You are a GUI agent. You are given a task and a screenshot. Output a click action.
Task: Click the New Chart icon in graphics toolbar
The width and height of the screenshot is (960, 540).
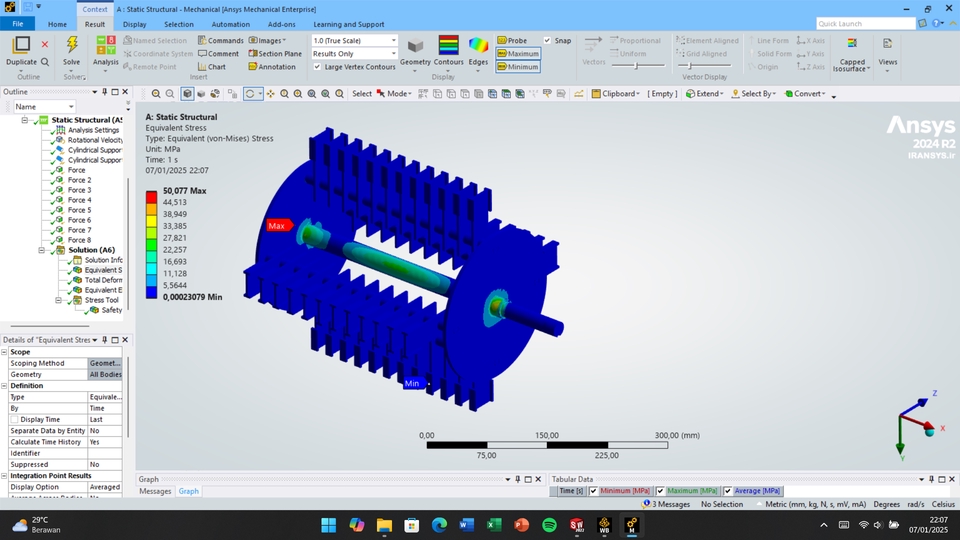(579, 94)
